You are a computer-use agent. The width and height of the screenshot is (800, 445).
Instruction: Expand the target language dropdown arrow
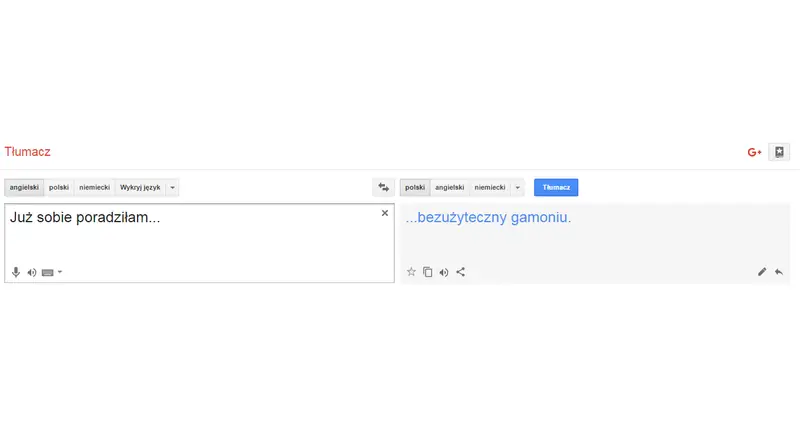click(x=517, y=187)
